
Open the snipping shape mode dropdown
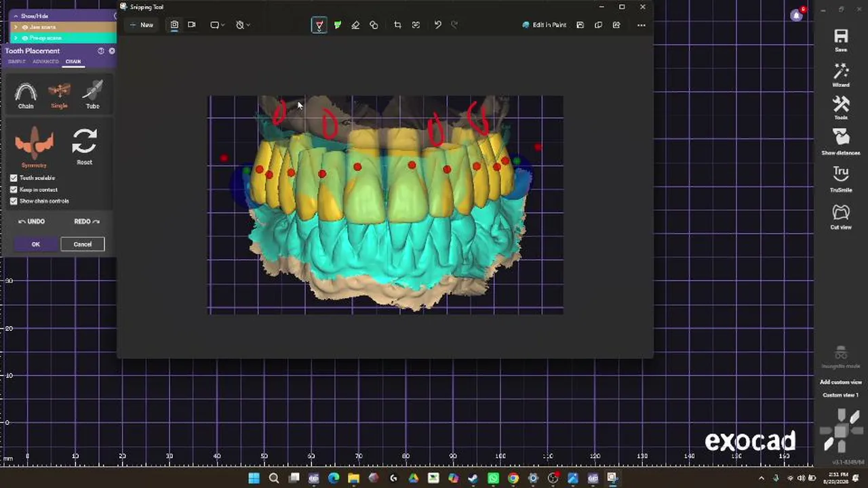tap(218, 25)
